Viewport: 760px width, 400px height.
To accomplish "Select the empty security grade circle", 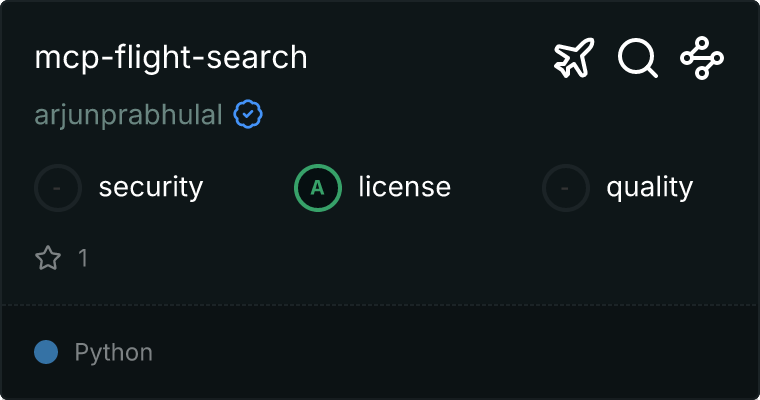I will [x=58, y=188].
